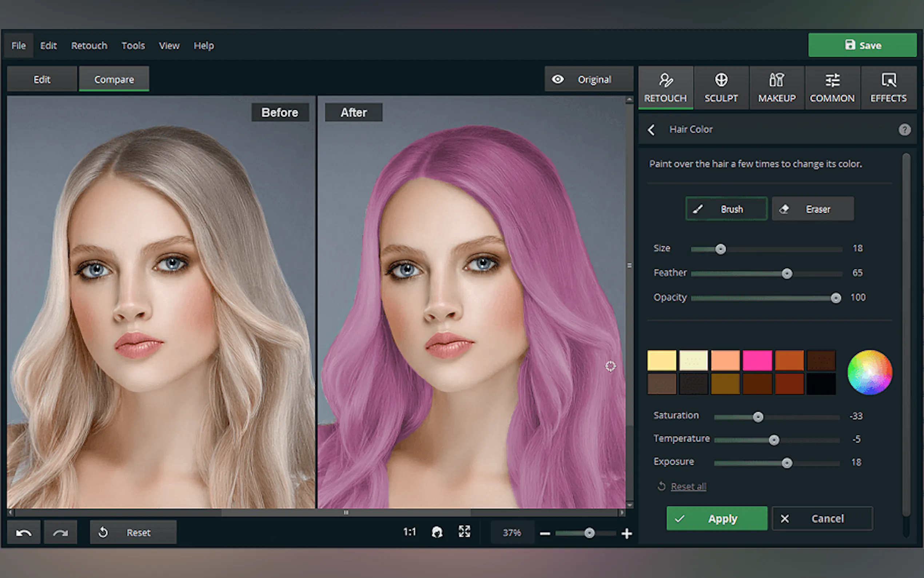Open the Hair Color help question mark
The height and width of the screenshot is (578, 924).
(904, 130)
